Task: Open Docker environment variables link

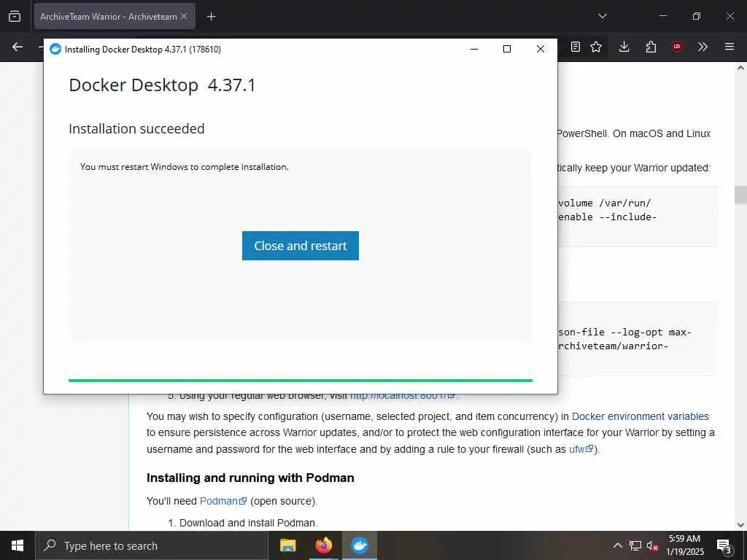Action: [640, 416]
